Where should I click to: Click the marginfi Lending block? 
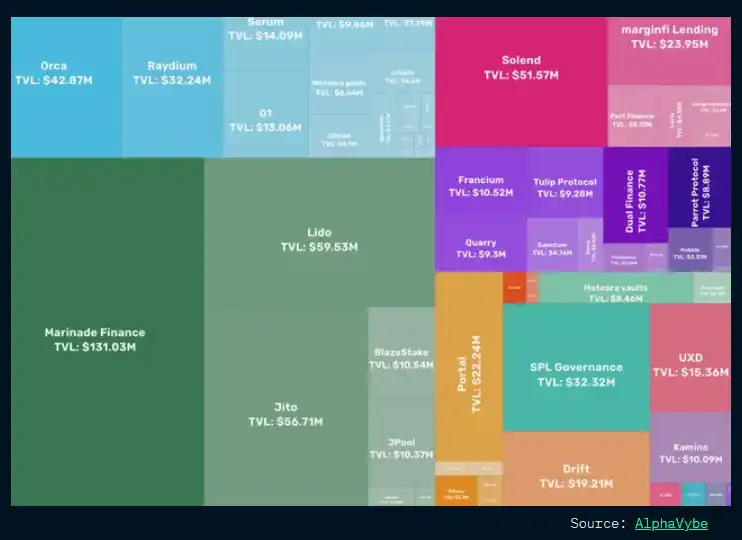669,38
